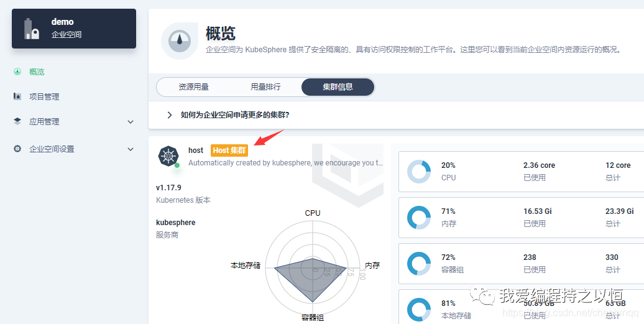
Task: Click the resource usage radar chart
Action: point(312,269)
